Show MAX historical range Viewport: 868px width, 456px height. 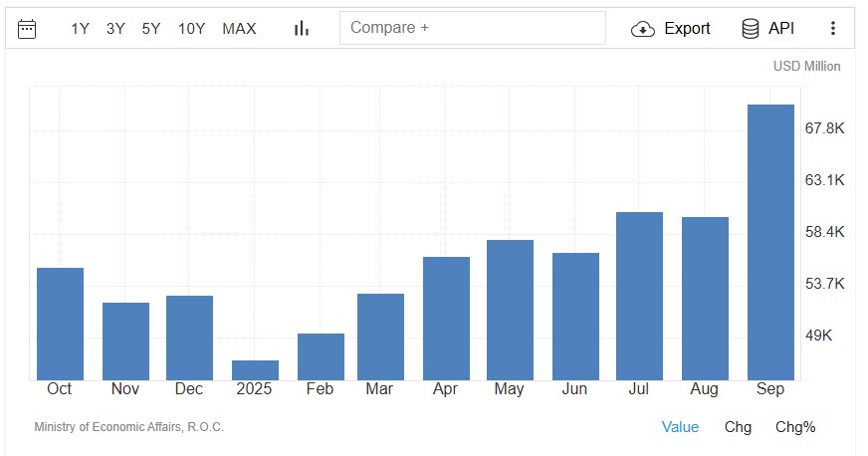tap(239, 29)
